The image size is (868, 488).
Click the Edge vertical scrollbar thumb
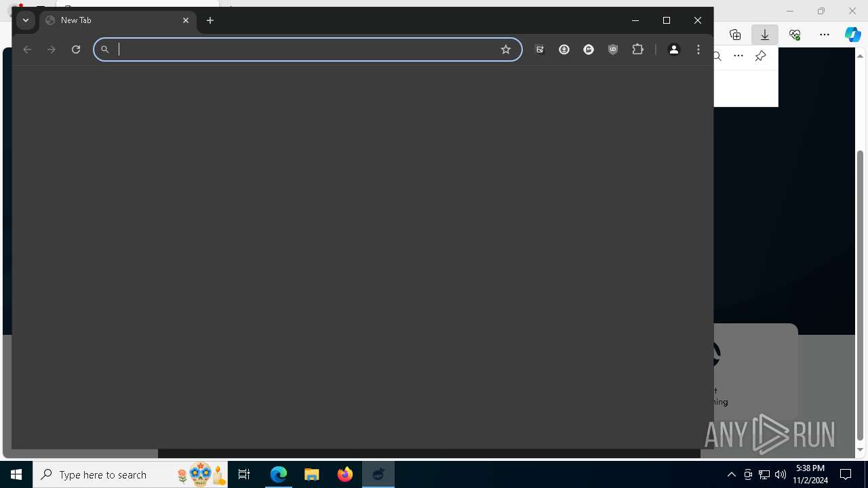tap(861, 295)
